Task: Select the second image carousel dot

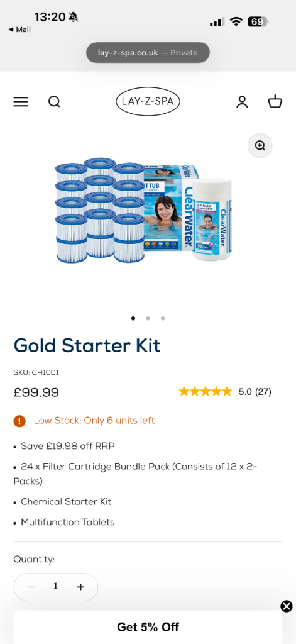Action: click(x=148, y=318)
